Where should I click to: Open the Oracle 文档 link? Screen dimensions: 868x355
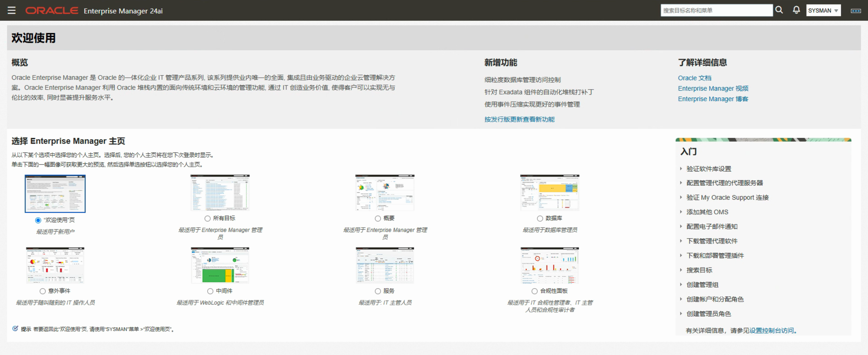click(694, 78)
